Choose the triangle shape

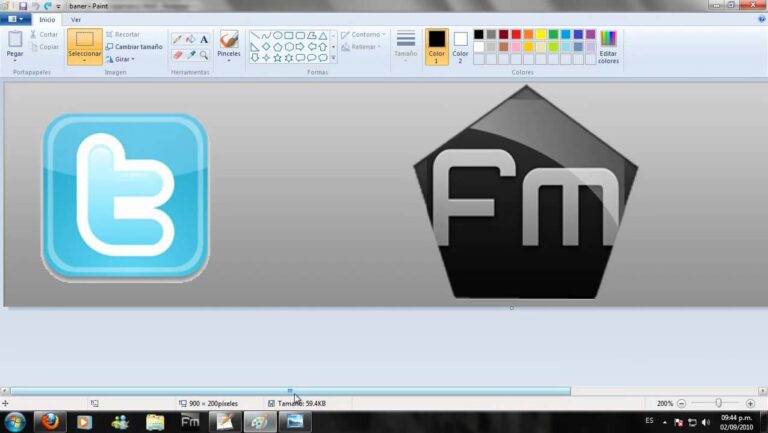(323, 35)
